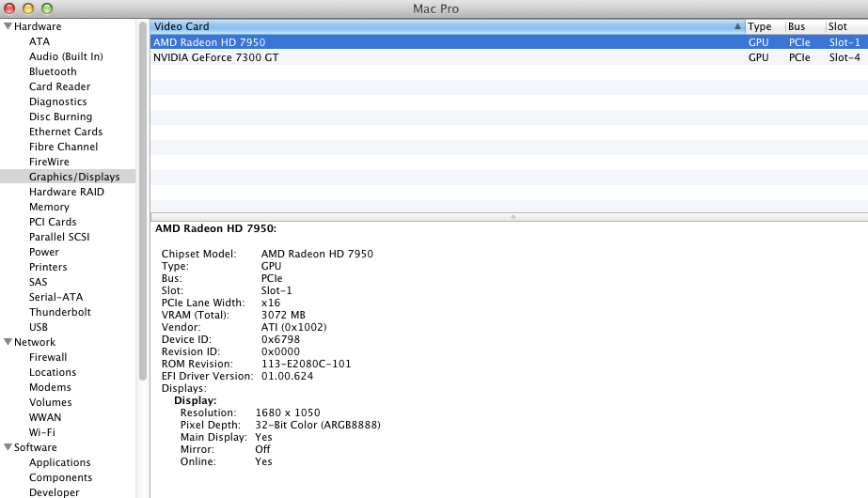Select Printers in sidebar

click(x=48, y=267)
